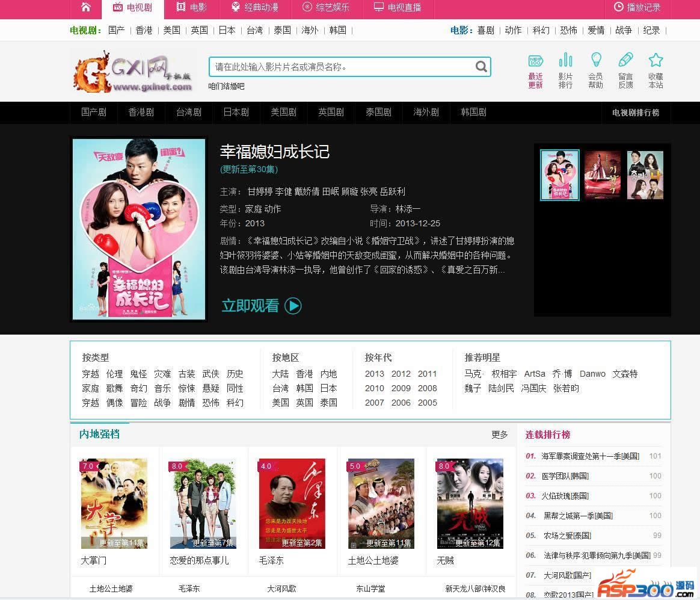Open the 电影 tab in top bar
This screenshot has width=700, height=600.
(191, 8)
